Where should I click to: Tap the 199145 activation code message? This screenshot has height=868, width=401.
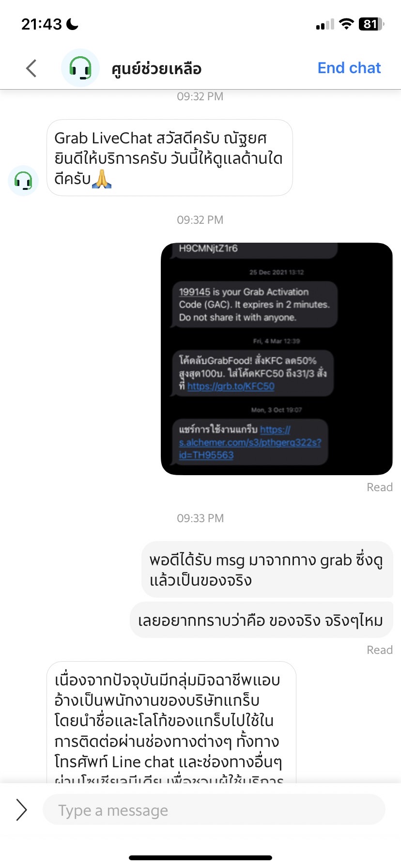click(254, 305)
